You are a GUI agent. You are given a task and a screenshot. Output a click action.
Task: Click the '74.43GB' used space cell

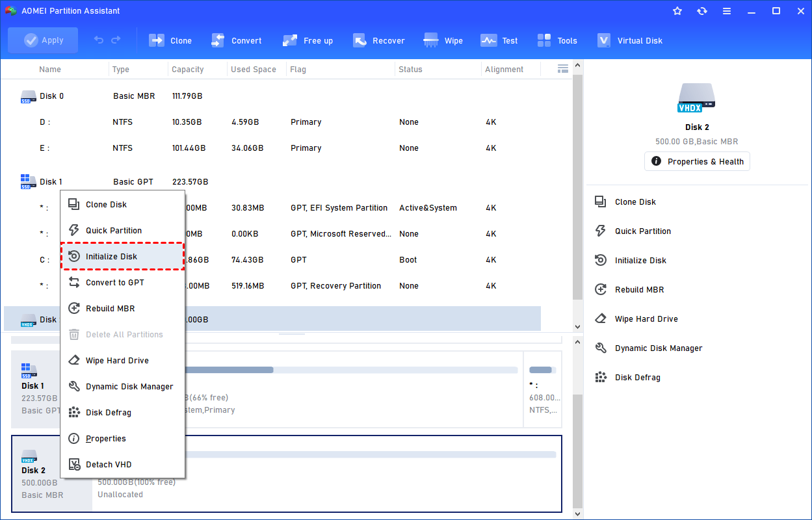click(x=247, y=260)
